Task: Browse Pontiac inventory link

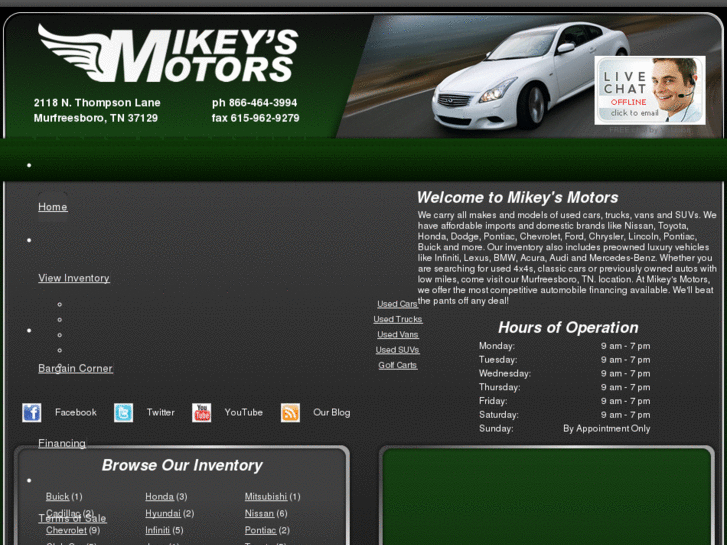Action: [261, 530]
